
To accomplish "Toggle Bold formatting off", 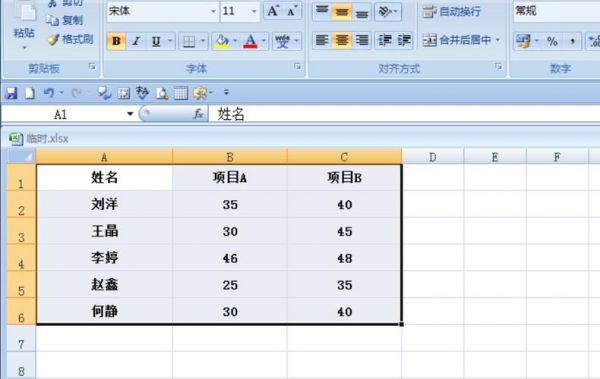I will tap(116, 41).
